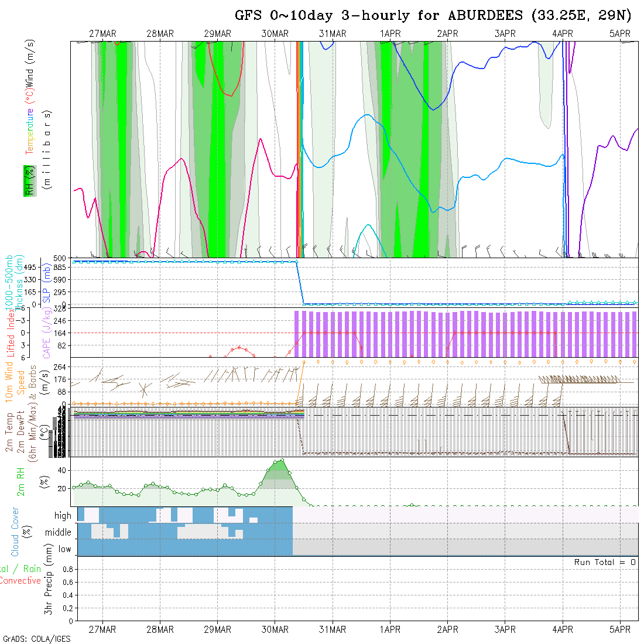Screen dimensions: 644x644
Task: Click the low cloud cover row label
Action: pos(64,549)
